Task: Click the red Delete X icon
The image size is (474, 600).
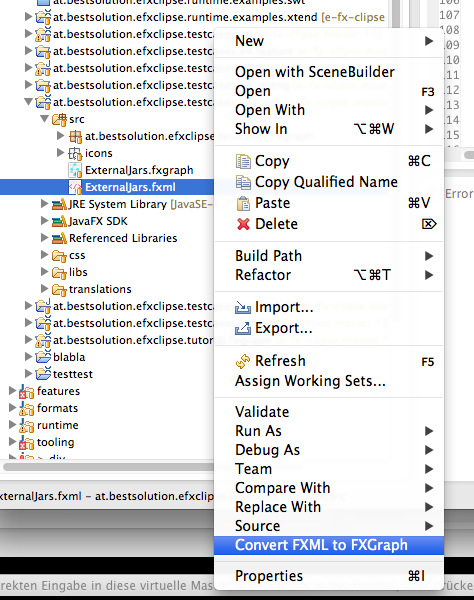Action: tap(243, 224)
